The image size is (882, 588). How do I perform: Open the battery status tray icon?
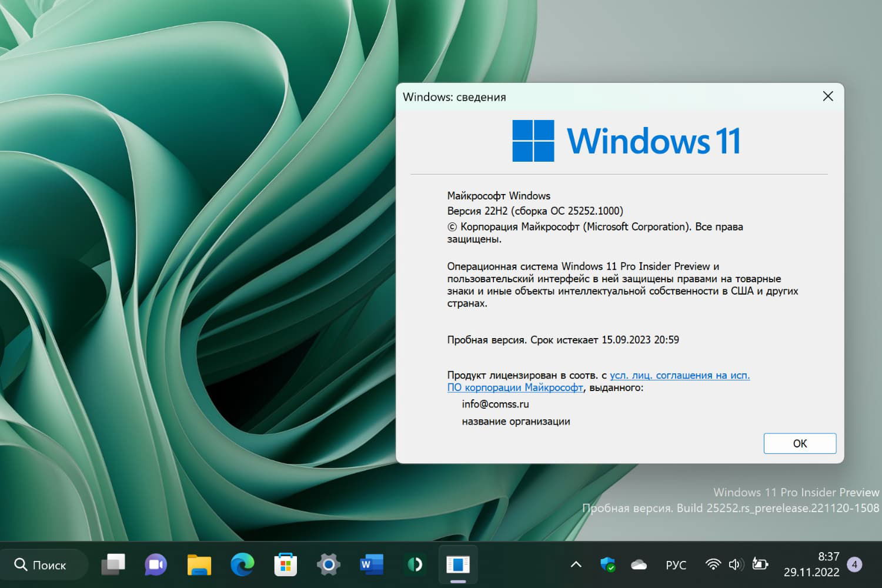pyautogui.click(x=760, y=565)
